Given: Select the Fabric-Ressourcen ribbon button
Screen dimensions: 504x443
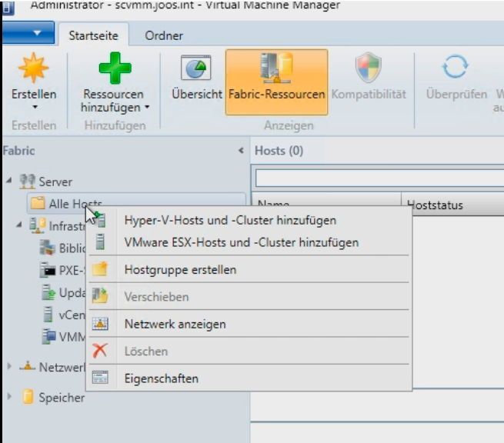Looking at the screenshot, I should pyautogui.click(x=277, y=82).
